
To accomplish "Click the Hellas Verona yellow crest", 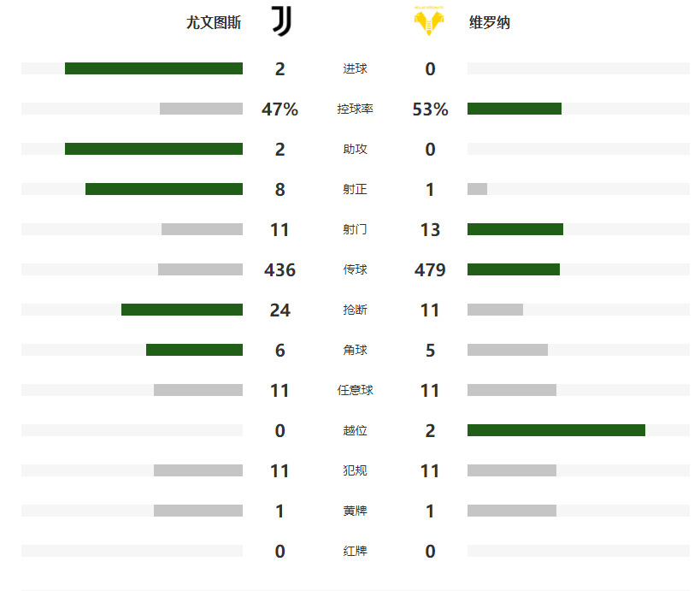I will pyautogui.click(x=428, y=21).
